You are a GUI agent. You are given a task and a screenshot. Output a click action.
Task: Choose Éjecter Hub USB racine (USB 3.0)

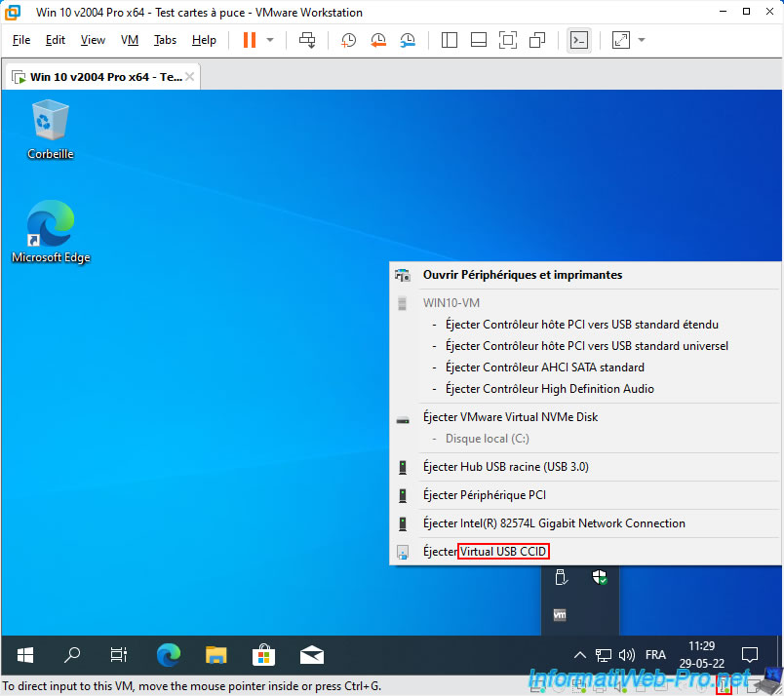pyautogui.click(x=585, y=467)
